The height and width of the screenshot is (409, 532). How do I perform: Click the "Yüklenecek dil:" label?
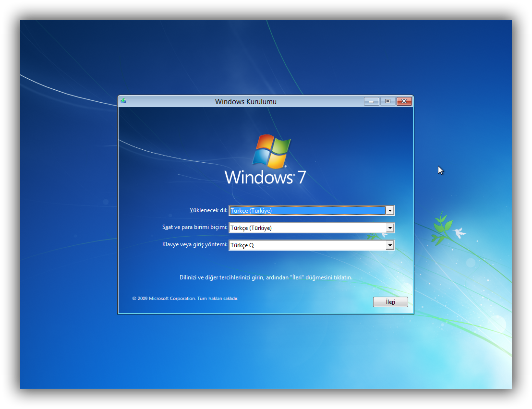(208, 210)
